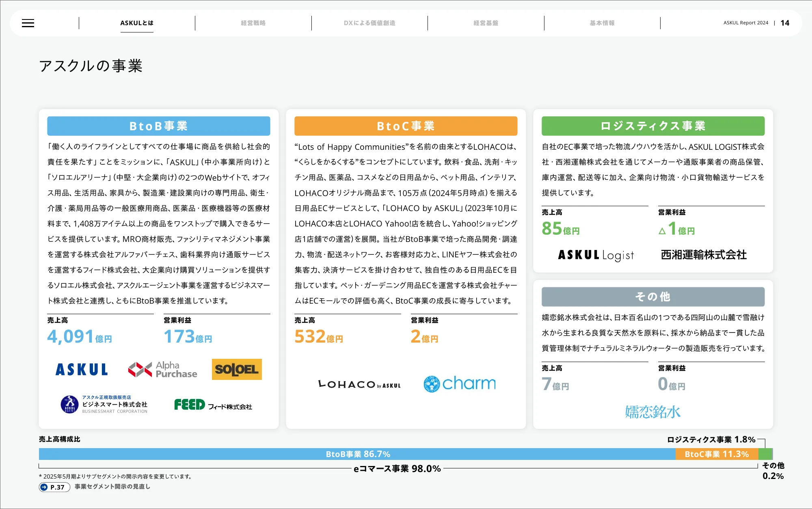Click the その他 sales figure 7億円

tap(555, 384)
